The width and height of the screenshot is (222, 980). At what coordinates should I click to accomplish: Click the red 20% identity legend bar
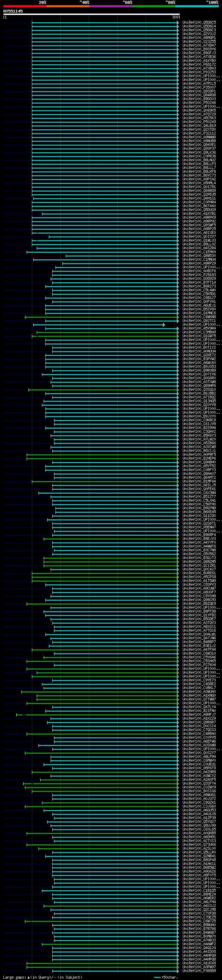pos(25,6)
